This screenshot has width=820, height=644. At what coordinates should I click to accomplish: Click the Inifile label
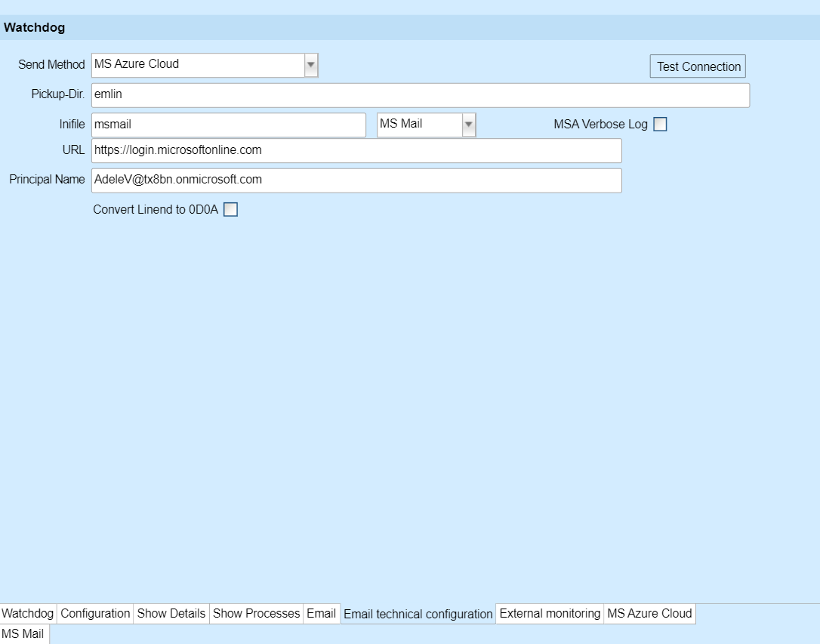coord(72,125)
